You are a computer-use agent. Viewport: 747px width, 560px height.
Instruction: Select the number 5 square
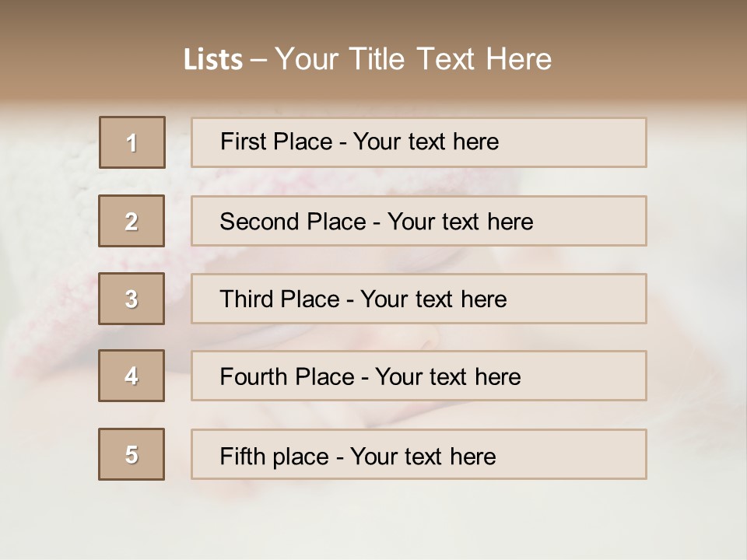pyautogui.click(x=132, y=454)
